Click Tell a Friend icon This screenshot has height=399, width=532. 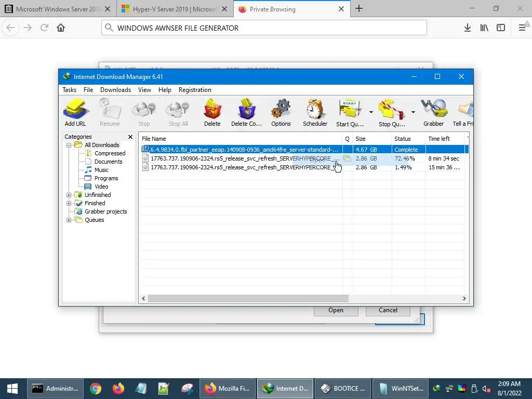tap(463, 113)
